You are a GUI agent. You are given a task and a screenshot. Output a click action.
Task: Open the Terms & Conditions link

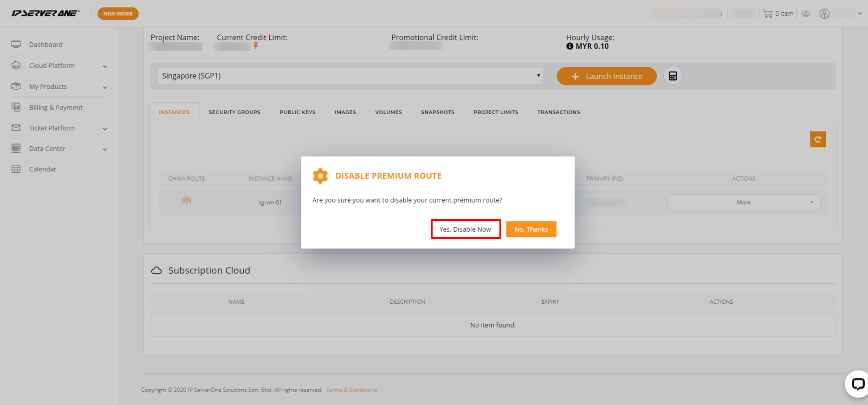[x=351, y=390]
